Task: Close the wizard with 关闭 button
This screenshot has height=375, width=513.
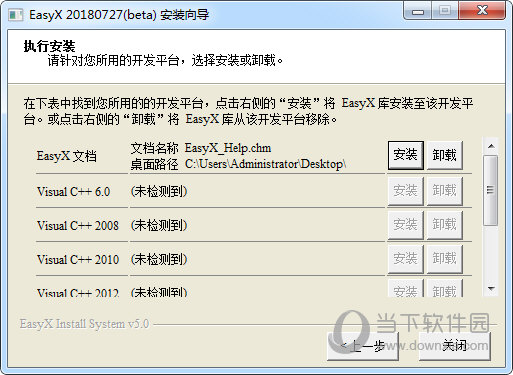Action: [x=455, y=346]
